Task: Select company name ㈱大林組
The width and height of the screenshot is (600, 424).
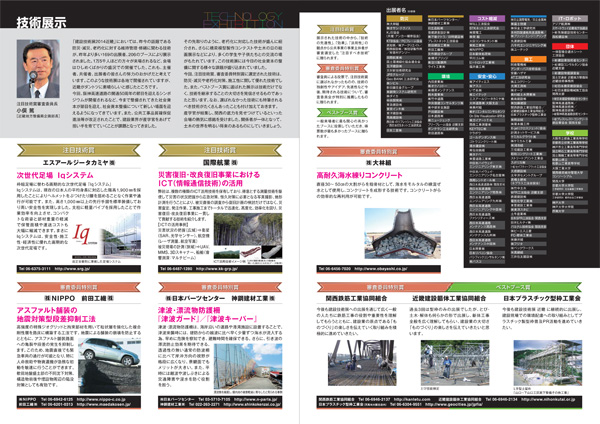Action: pos(378,163)
